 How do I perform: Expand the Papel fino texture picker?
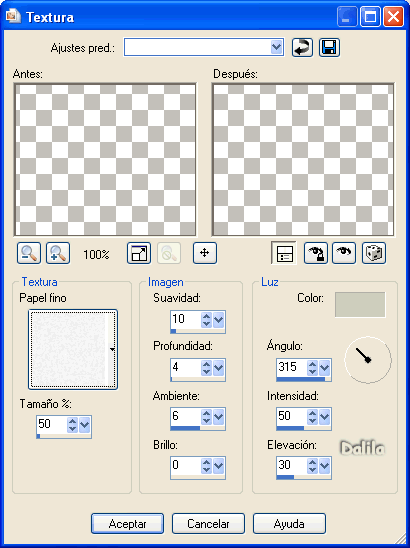(112, 349)
